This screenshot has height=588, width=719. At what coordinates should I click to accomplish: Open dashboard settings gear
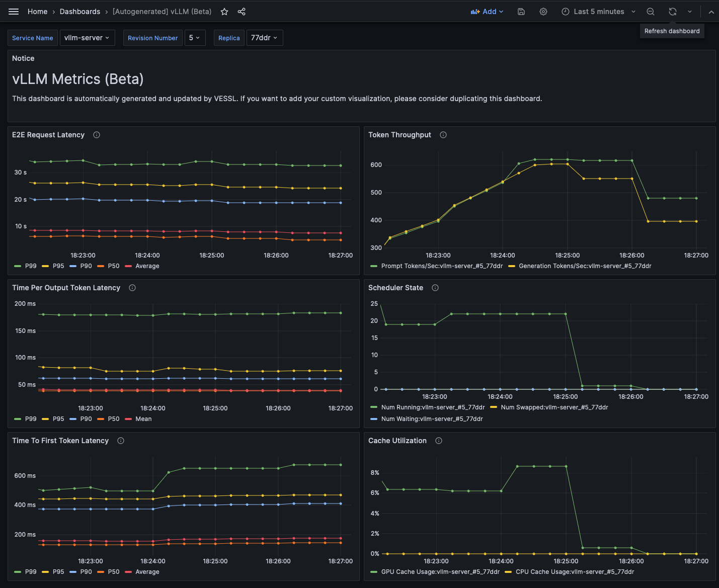tap(543, 12)
